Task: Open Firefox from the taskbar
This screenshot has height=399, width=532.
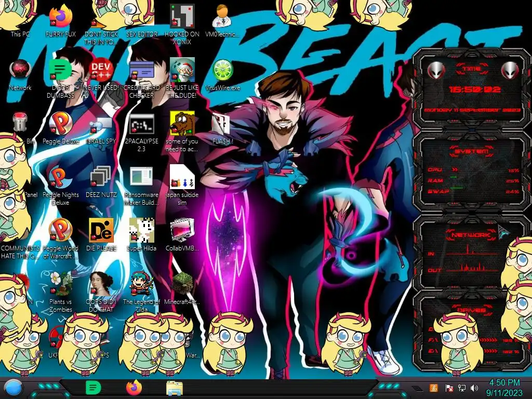Action: pos(134,388)
